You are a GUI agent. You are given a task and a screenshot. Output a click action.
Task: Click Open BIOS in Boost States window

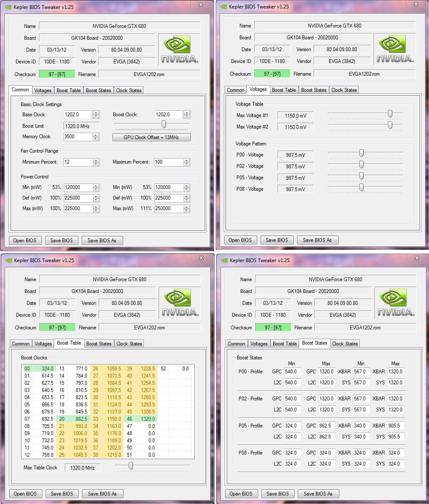coord(241,494)
